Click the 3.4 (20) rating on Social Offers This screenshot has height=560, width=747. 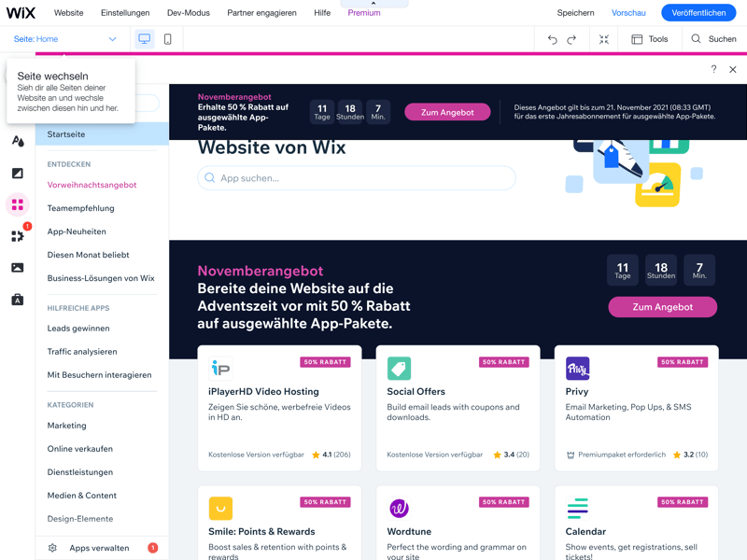[511, 455]
